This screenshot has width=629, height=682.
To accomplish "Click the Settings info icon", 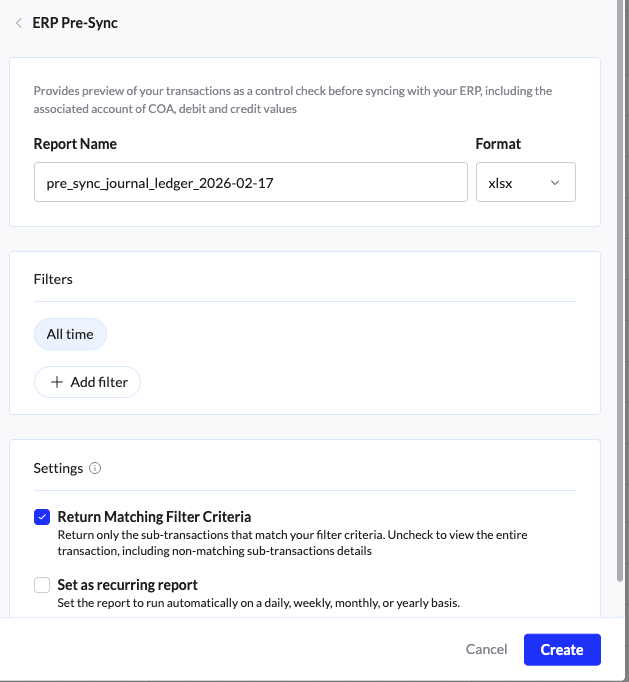I will coord(95,468).
